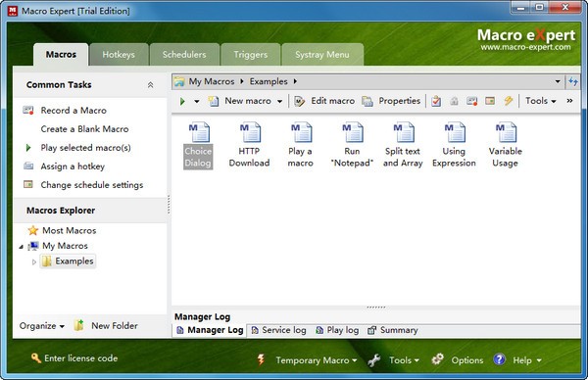This screenshot has width=588, height=380.
Task: Click Change schedule settings task
Action: [x=92, y=185]
